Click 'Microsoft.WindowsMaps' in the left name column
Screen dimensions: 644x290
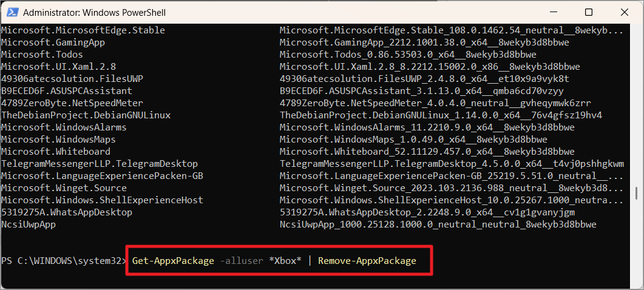[x=58, y=140]
